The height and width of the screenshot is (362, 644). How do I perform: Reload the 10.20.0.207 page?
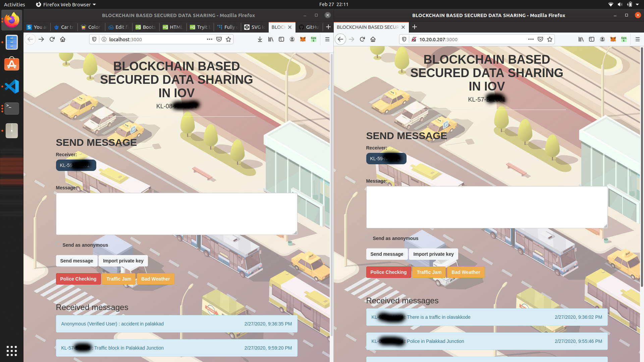362,39
